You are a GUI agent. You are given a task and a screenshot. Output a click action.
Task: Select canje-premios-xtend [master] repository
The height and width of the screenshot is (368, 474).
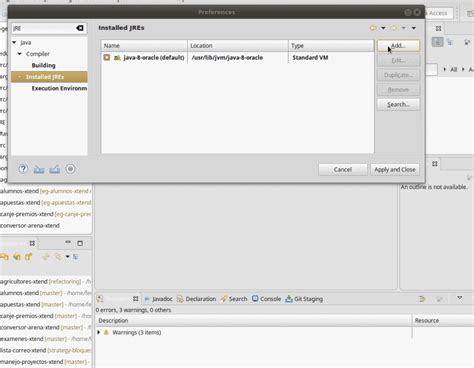point(45,316)
